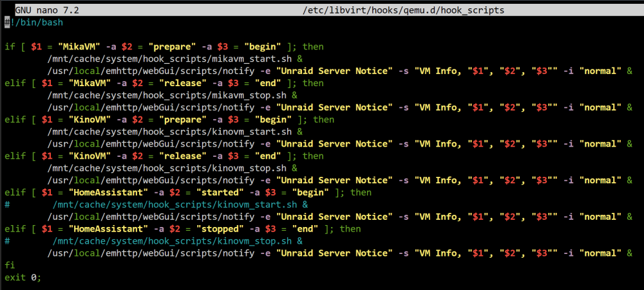Click the "exit 0;" line
644x290 pixels.
(x=23, y=278)
